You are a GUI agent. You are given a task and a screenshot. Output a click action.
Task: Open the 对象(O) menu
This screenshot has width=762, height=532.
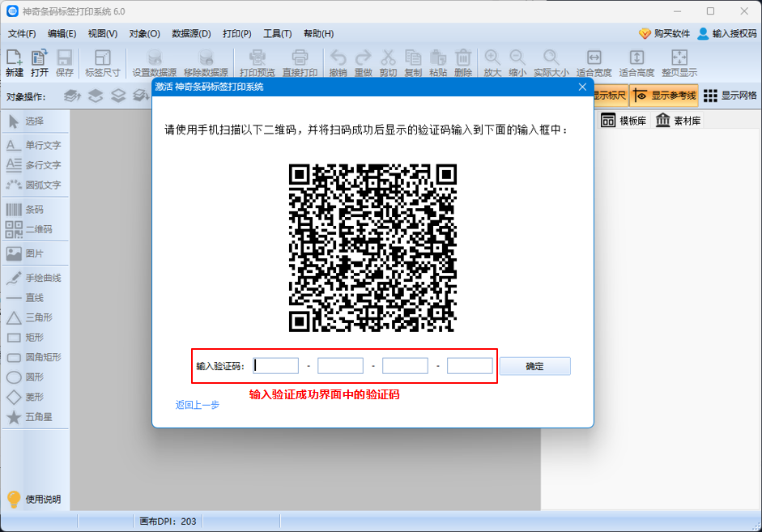[x=144, y=33]
